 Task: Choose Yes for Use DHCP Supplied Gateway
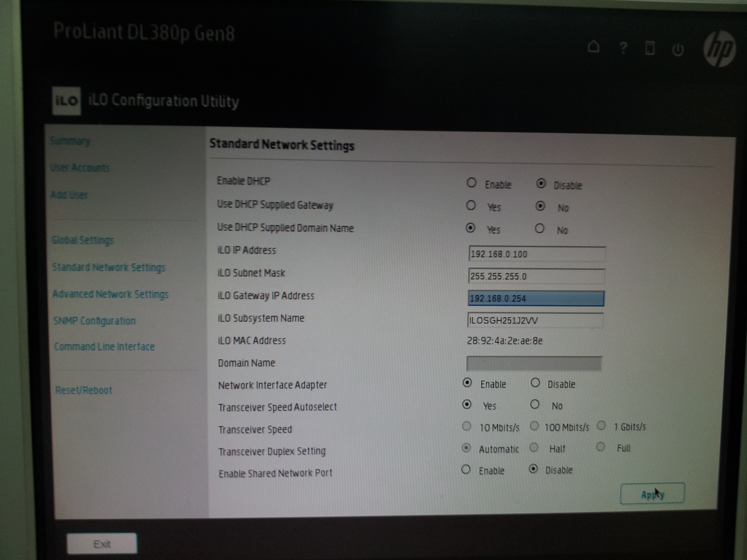pos(471,205)
